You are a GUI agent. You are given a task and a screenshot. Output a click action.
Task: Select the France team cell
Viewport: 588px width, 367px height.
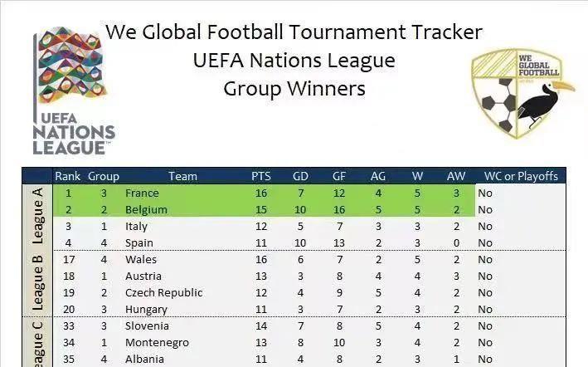coord(142,193)
